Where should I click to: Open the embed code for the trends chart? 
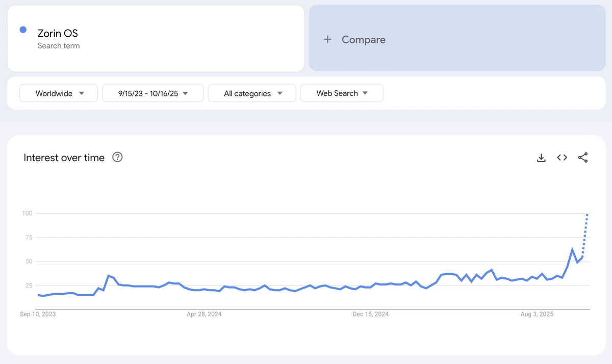[562, 158]
